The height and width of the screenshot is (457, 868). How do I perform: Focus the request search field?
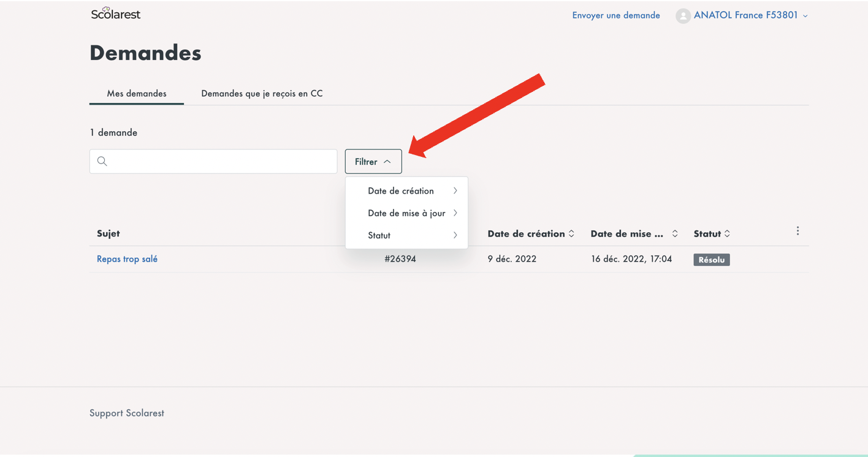[221, 162]
